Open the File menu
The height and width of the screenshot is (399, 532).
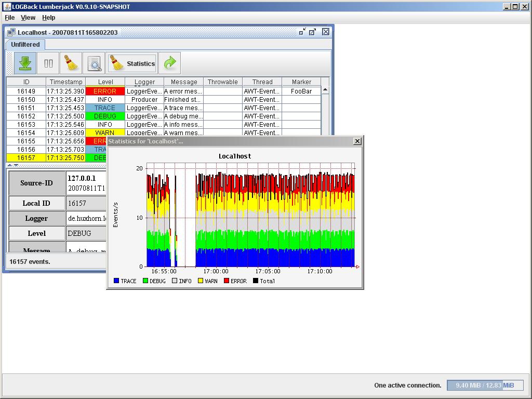click(x=10, y=18)
